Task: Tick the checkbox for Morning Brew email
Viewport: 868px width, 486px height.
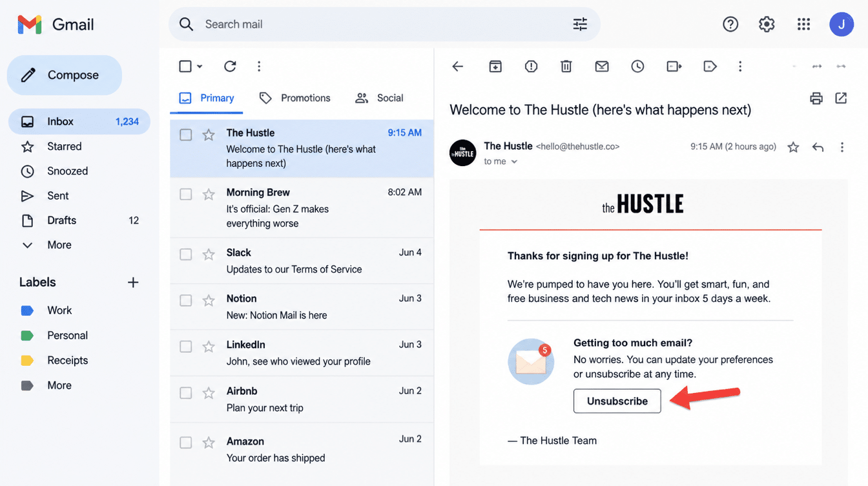Action: (x=186, y=194)
